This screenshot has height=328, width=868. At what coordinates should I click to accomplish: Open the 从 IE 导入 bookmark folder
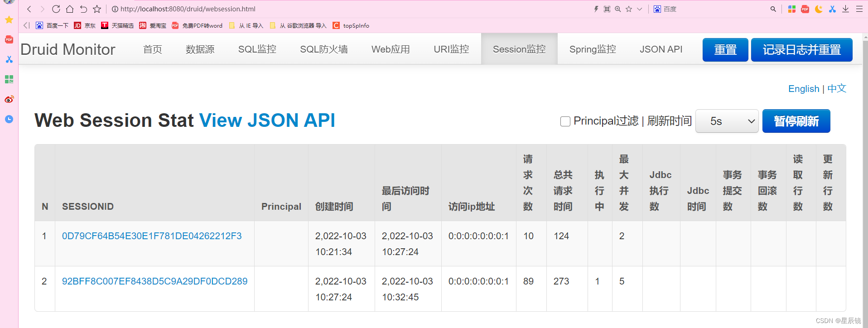pyautogui.click(x=246, y=25)
